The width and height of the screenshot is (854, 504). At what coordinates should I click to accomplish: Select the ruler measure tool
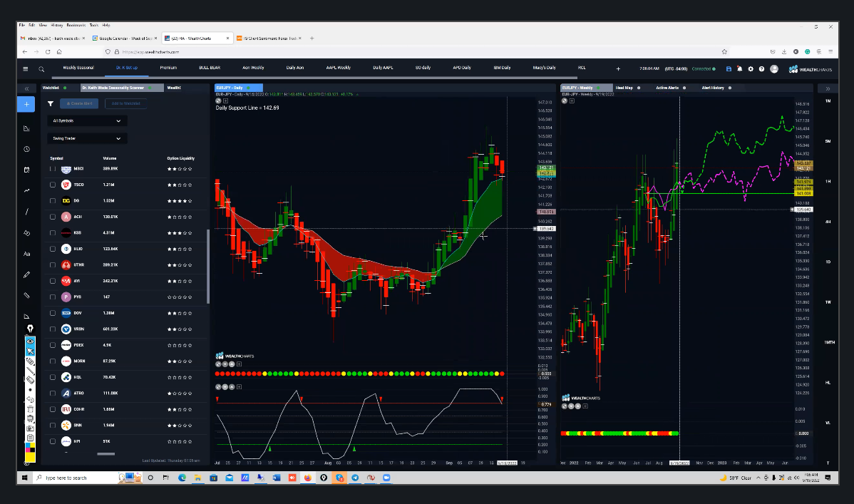click(26, 295)
